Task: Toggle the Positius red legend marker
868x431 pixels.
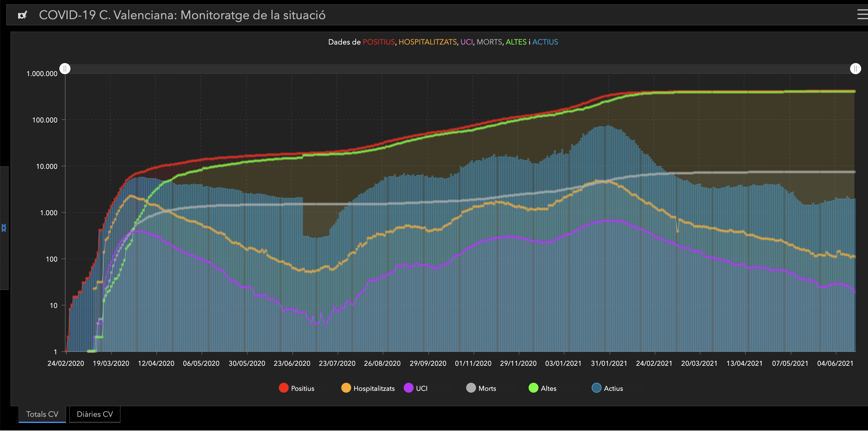Action: [284, 388]
